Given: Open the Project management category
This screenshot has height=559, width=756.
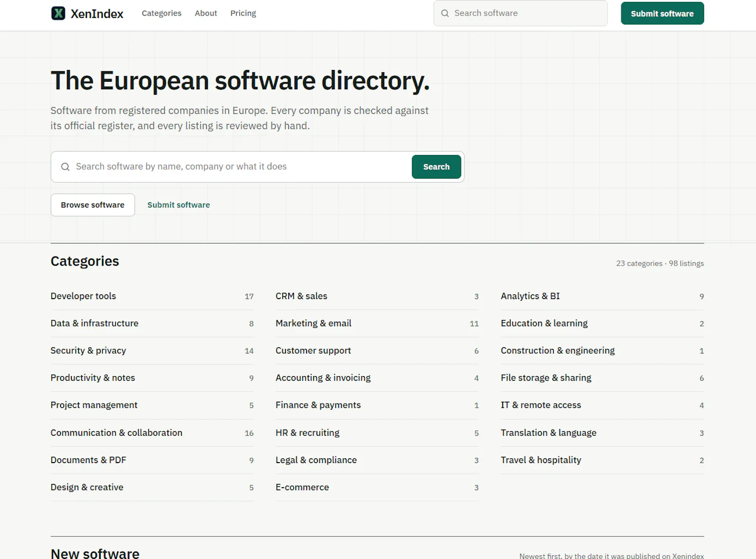Looking at the screenshot, I should tap(152, 405).
